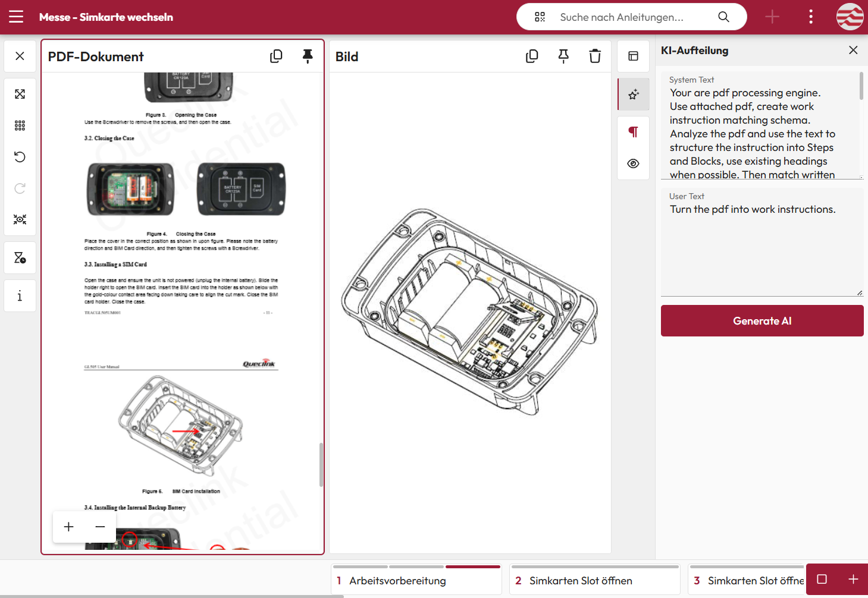Screen dimensions: 868x598
Task: Select the AI sparkle assistant icon
Action: click(633, 94)
